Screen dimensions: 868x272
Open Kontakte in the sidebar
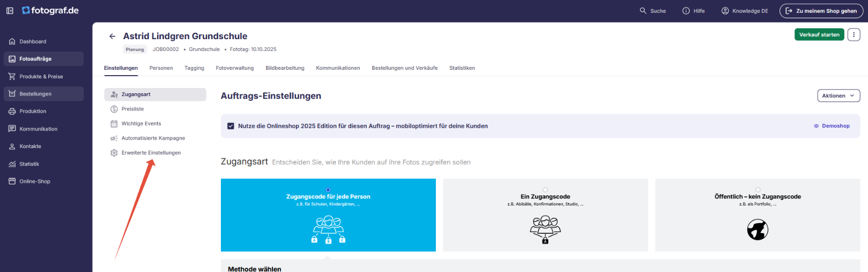pyautogui.click(x=43, y=146)
